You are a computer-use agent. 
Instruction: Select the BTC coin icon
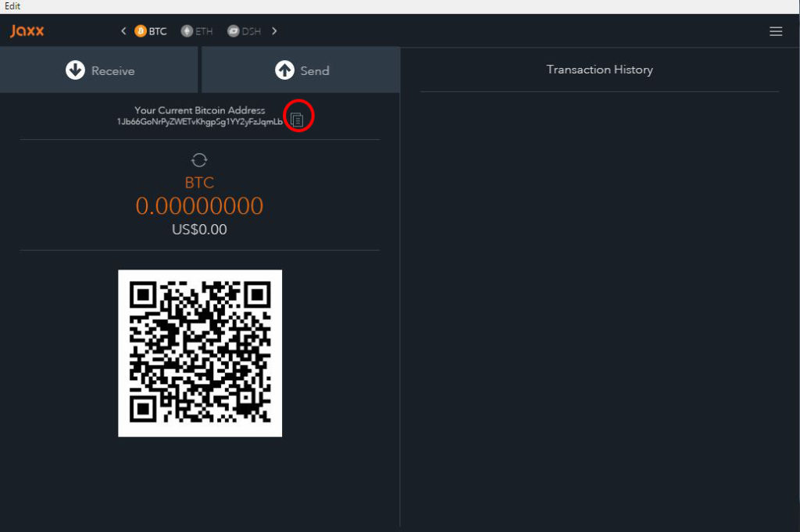(x=141, y=31)
